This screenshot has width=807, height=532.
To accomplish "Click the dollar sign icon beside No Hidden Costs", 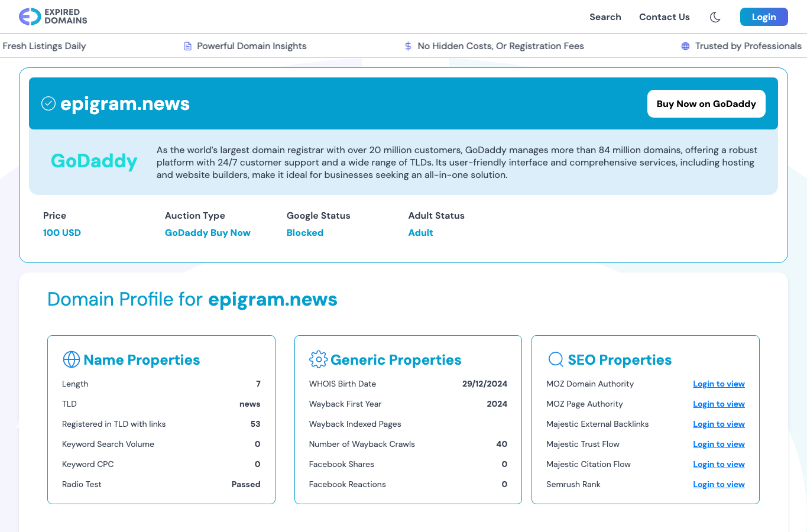I will tap(408, 46).
